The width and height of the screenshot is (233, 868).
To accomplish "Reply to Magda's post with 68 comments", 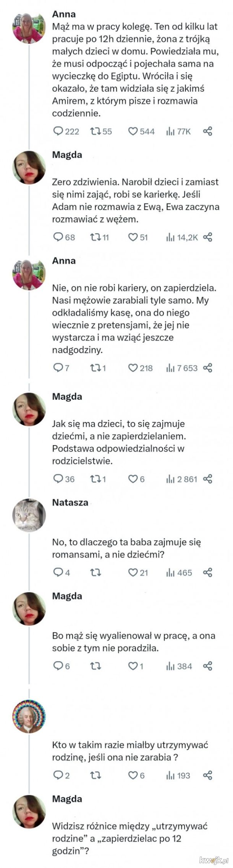I will point(58,237).
